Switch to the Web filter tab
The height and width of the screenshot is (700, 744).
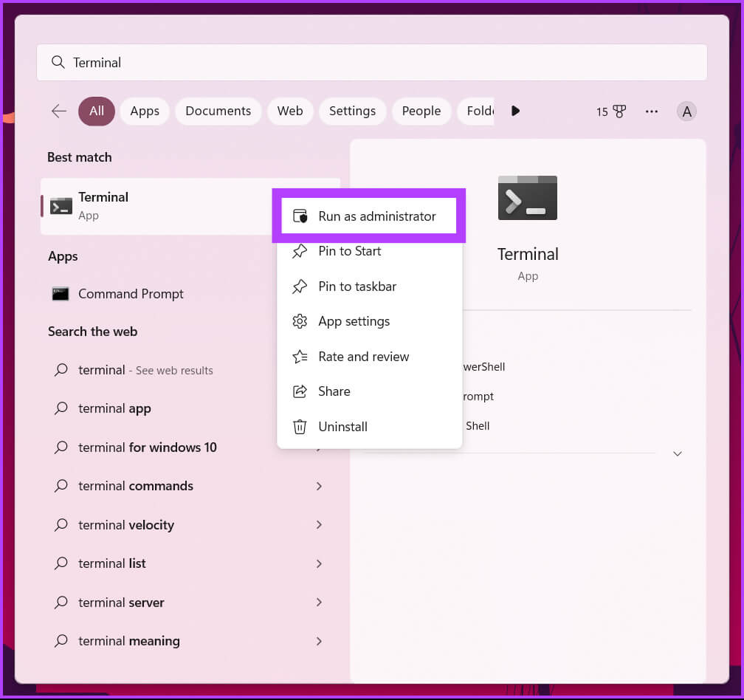coord(290,111)
